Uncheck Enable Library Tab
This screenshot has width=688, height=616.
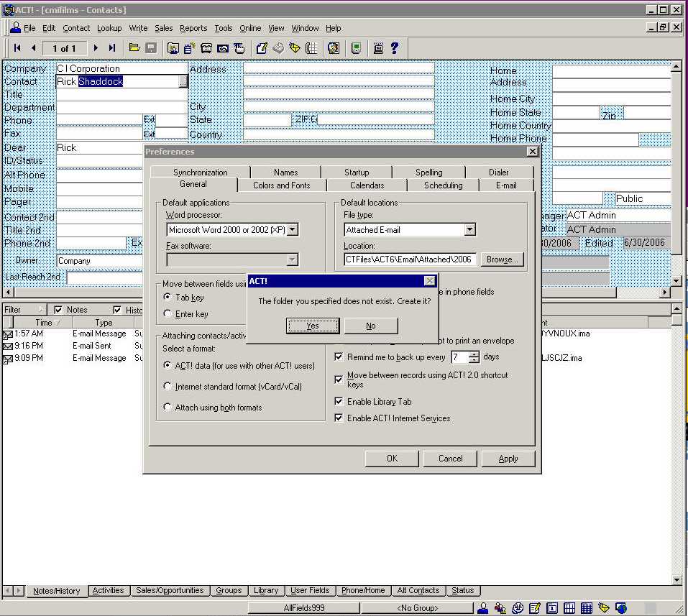coord(339,401)
